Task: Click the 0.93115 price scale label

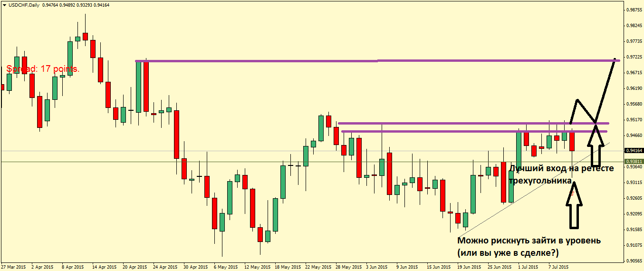Action: pos(635,183)
